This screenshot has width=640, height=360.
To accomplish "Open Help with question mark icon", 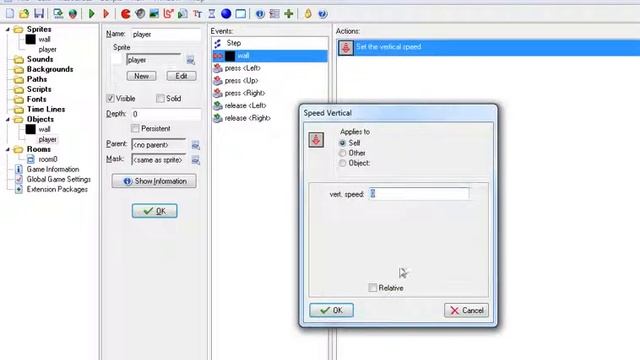I will (322, 14).
